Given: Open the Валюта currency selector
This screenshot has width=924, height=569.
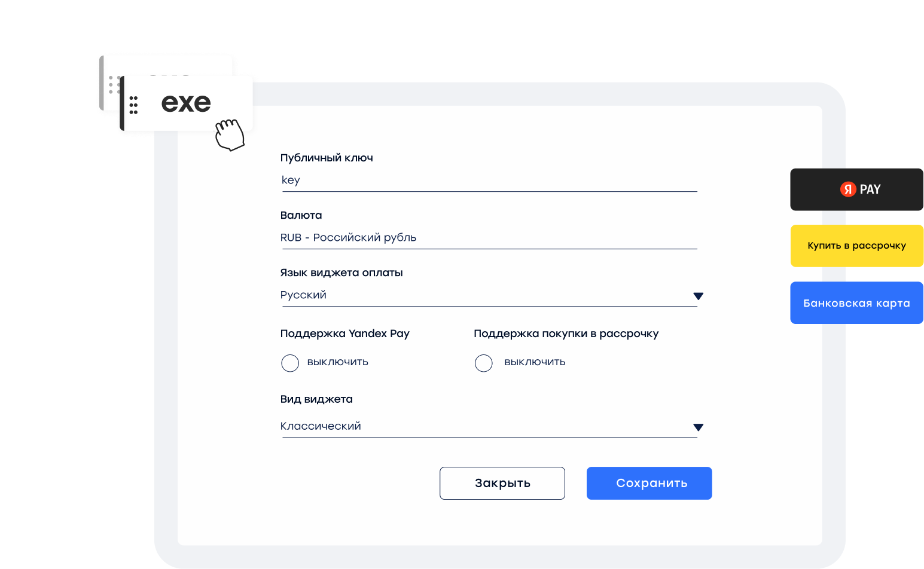Looking at the screenshot, I should pyautogui.click(x=488, y=238).
